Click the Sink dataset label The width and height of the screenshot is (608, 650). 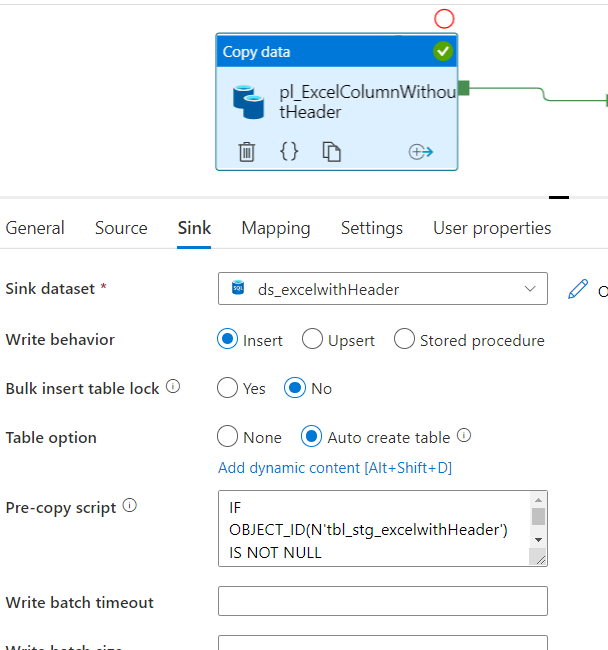coord(50,289)
